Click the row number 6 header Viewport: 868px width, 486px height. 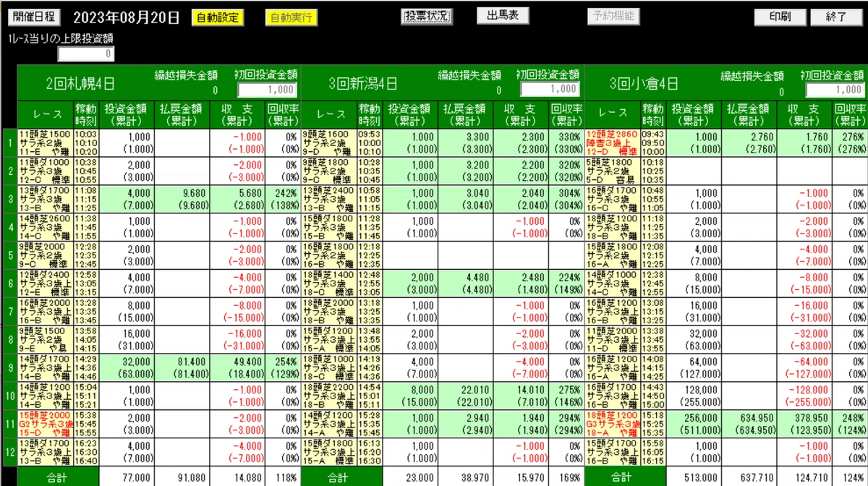[9, 283]
